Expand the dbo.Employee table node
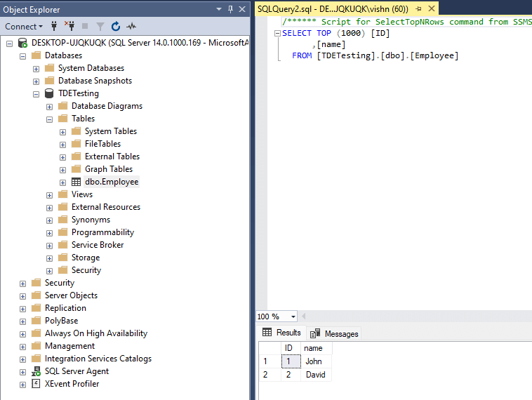The height and width of the screenshot is (400, 532). [x=63, y=182]
